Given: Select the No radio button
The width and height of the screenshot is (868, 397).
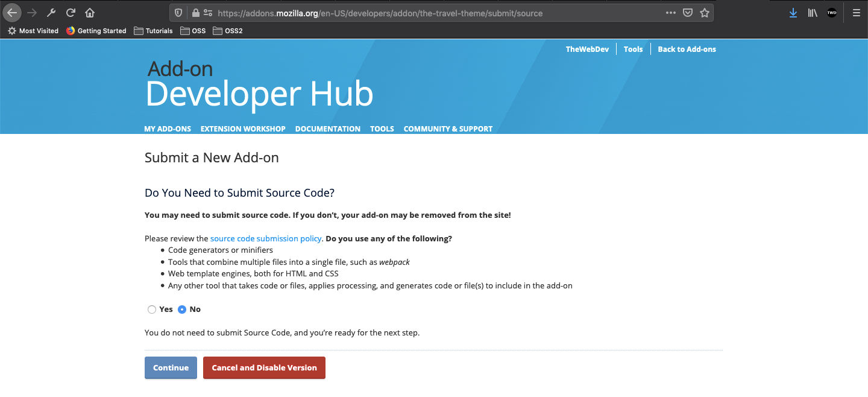Looking at the screenshot, I should click(182, 310).
